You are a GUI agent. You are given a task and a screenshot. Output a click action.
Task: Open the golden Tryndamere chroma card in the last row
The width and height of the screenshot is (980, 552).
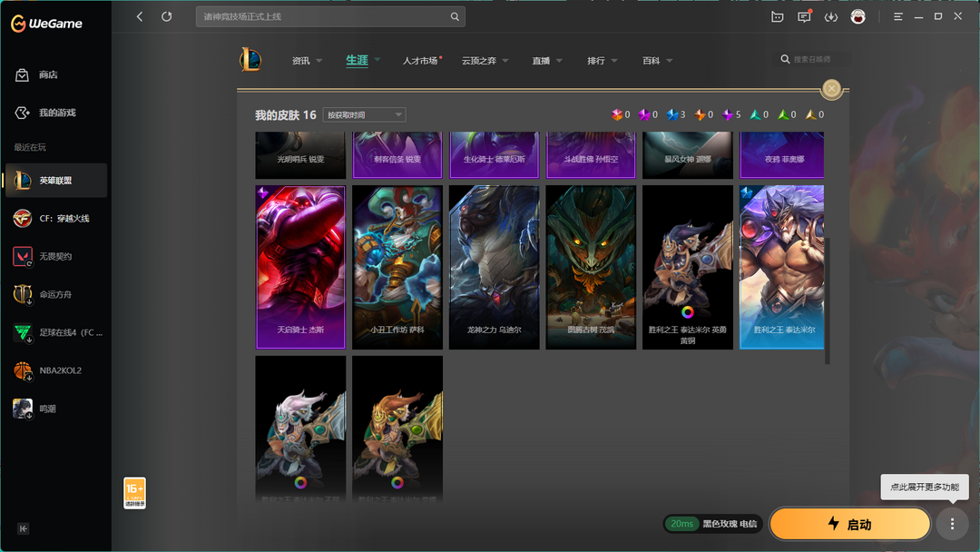click(x=397, y=429)
